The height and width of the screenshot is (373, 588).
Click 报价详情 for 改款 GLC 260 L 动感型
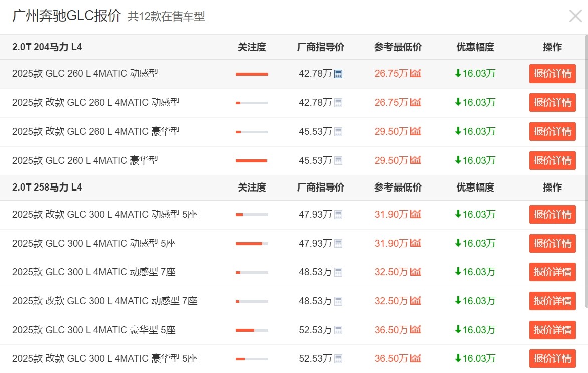click(x=552, y=102)
